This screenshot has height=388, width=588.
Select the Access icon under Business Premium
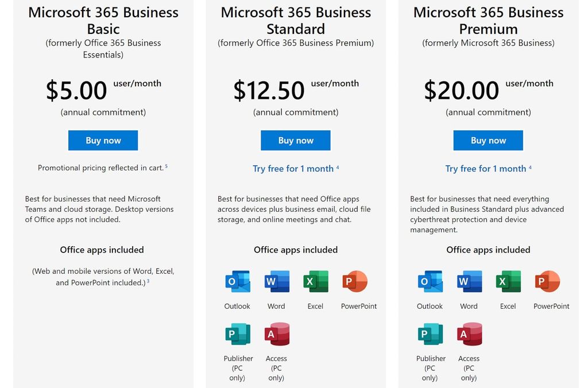[x=469, y=333]
